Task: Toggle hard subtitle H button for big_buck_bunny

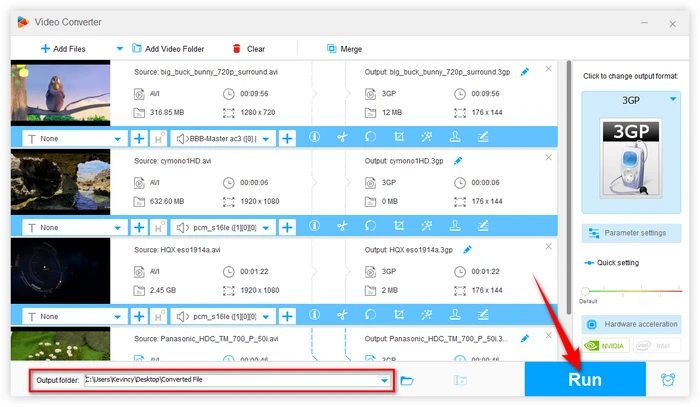Action: tap(159, 139)
